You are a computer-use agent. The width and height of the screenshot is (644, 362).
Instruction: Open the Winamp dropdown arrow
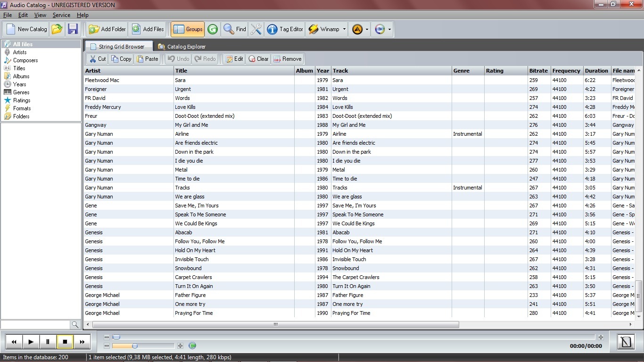(x=344, y=29)
